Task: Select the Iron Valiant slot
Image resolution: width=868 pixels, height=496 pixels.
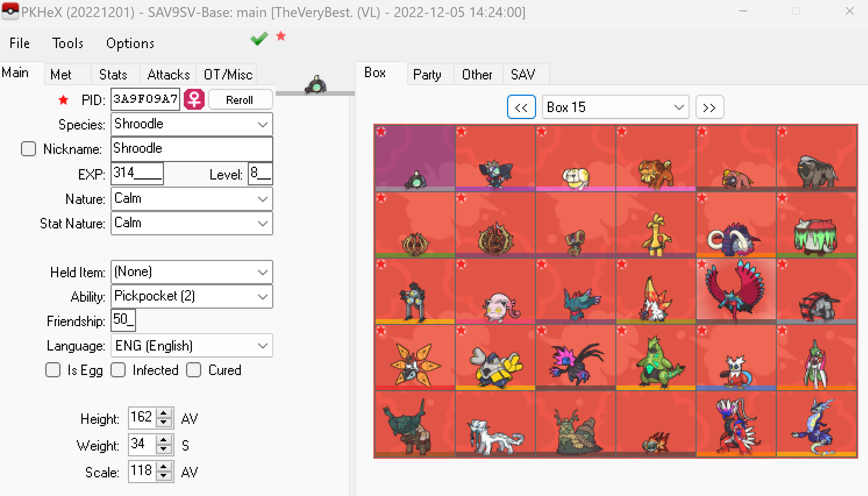Action: [816, 358]
